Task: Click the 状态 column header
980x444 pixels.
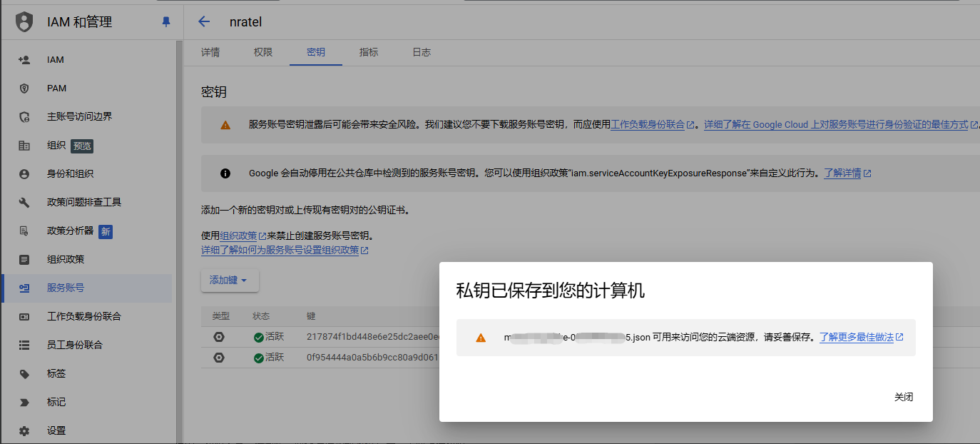Action: coord(261,316)
